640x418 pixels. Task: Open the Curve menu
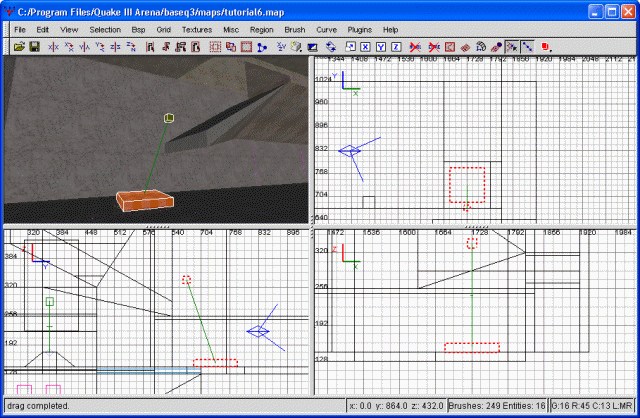[326, 30]
